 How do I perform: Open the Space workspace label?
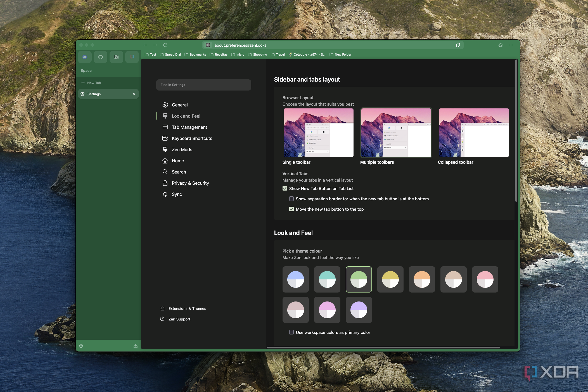[x=86, y=70]
